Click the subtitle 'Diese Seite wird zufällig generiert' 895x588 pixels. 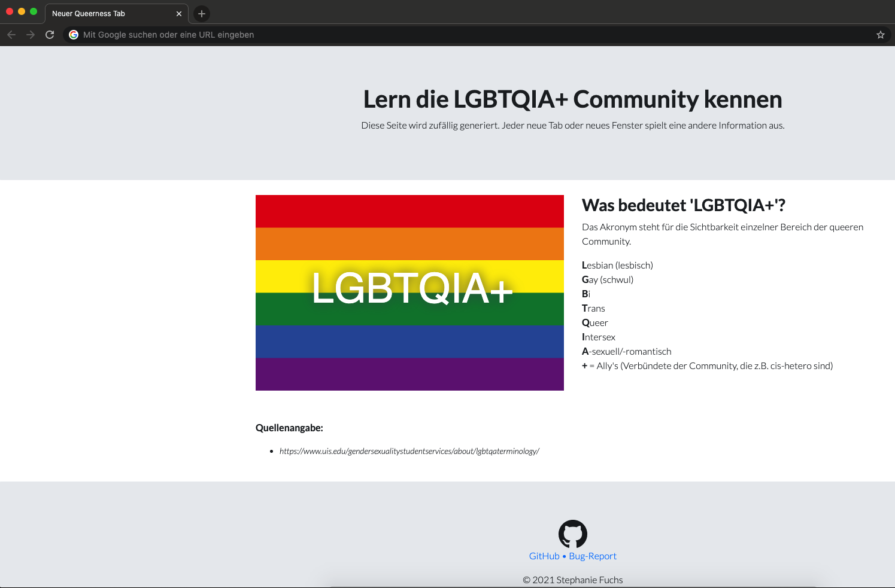(573, 125)
